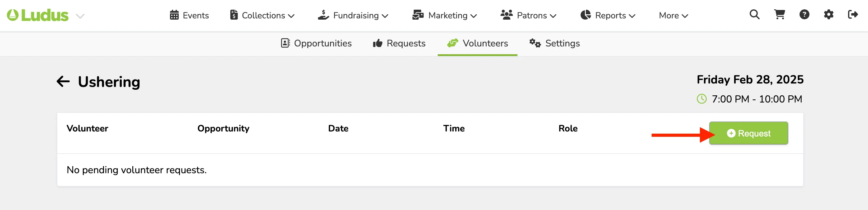
Task: Click the logout arrow icon
Action: click(x=853, y=15)
